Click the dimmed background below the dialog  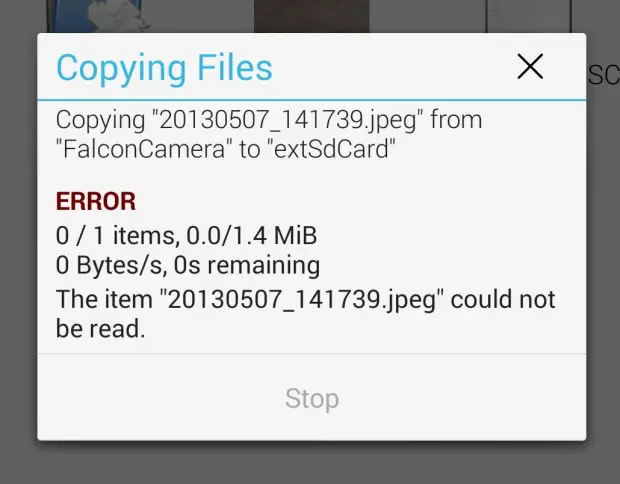point(310,463)
